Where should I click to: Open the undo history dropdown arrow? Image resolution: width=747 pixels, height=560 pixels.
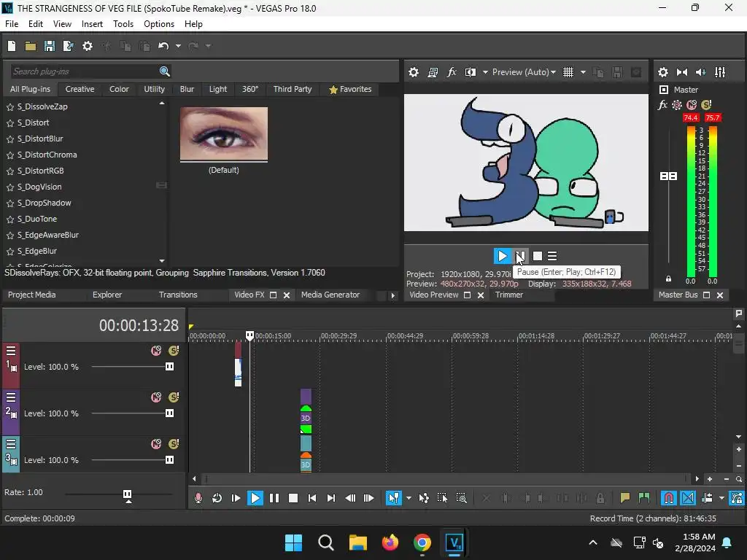178,46
